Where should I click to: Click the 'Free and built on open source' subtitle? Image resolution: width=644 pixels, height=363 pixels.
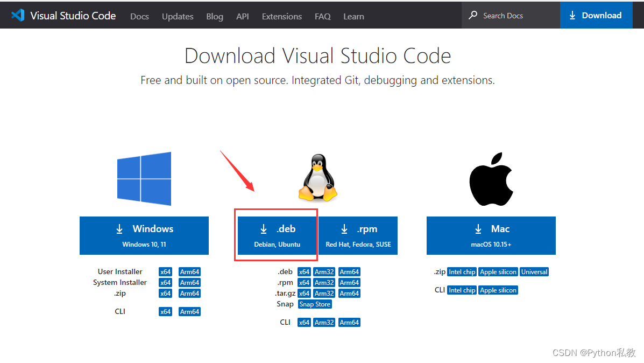click(x=317, y=80)
